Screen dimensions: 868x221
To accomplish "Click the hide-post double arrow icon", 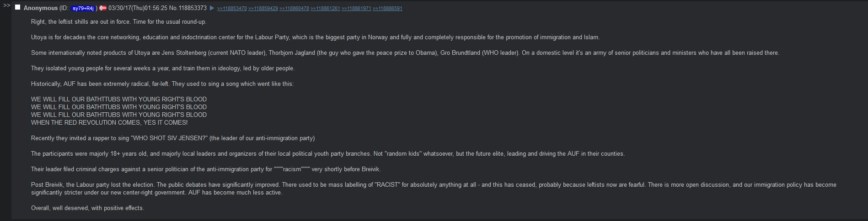I will click(x=6, y=5).
